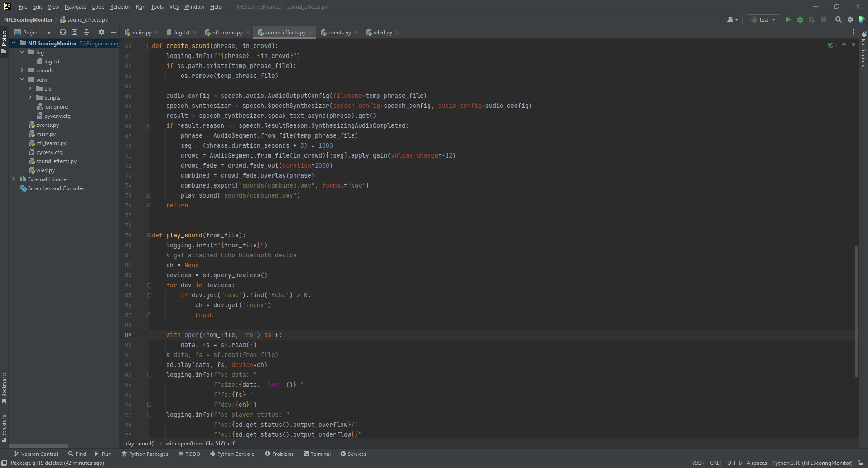
Task: Run the test configuration with green play button
Action: point(788,20)
